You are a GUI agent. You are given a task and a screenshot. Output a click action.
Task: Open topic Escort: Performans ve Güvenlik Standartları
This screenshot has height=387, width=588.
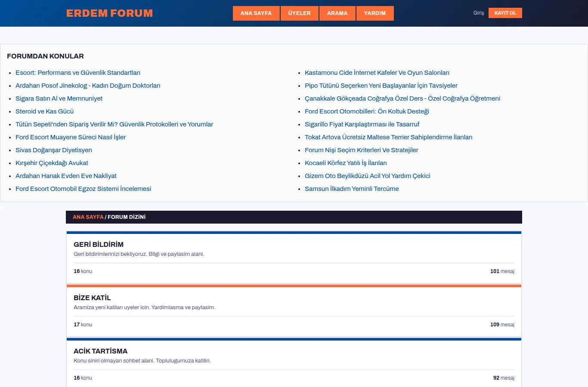tap(78, 73)
